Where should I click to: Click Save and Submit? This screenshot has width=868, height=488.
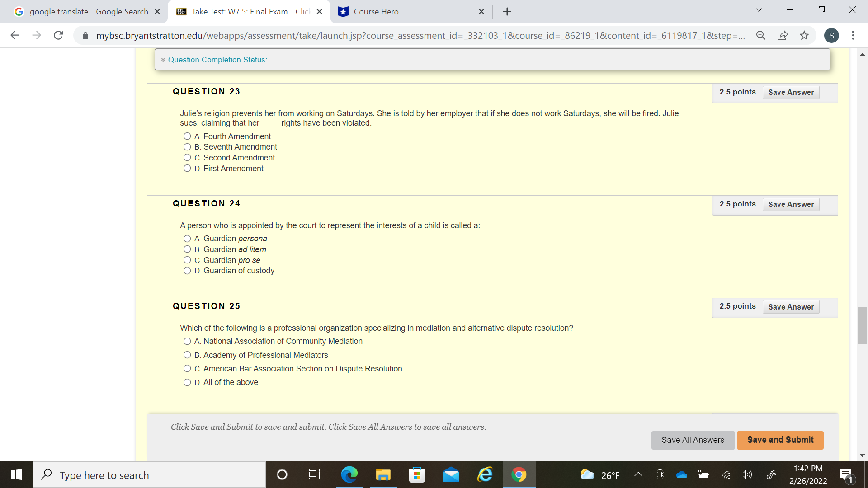[x=780, y=440]
